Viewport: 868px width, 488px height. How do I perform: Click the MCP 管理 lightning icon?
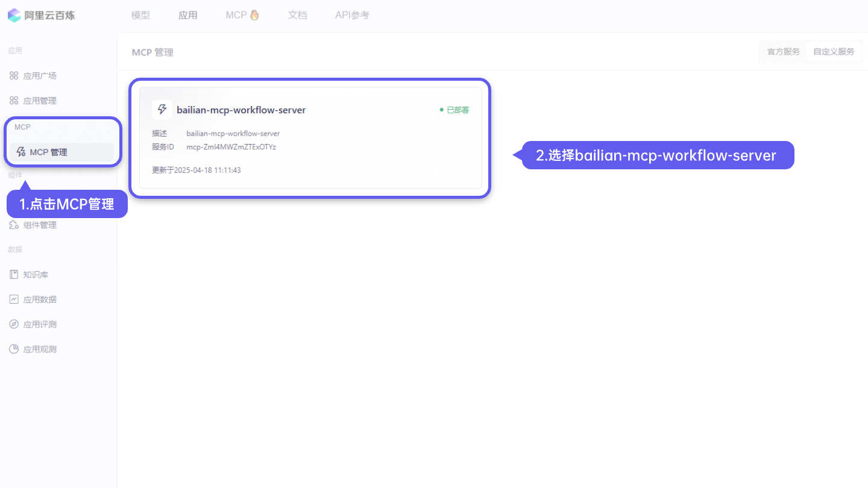[x=20, y=152]
